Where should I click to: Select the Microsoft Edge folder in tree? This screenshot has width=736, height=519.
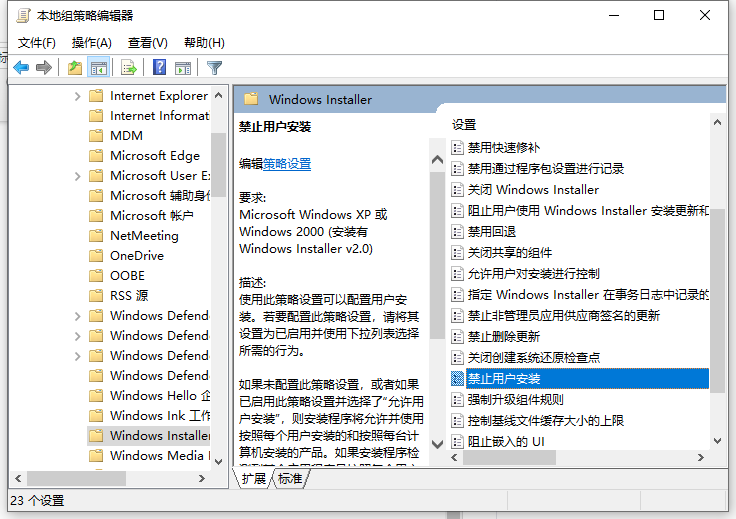[154, 156]
